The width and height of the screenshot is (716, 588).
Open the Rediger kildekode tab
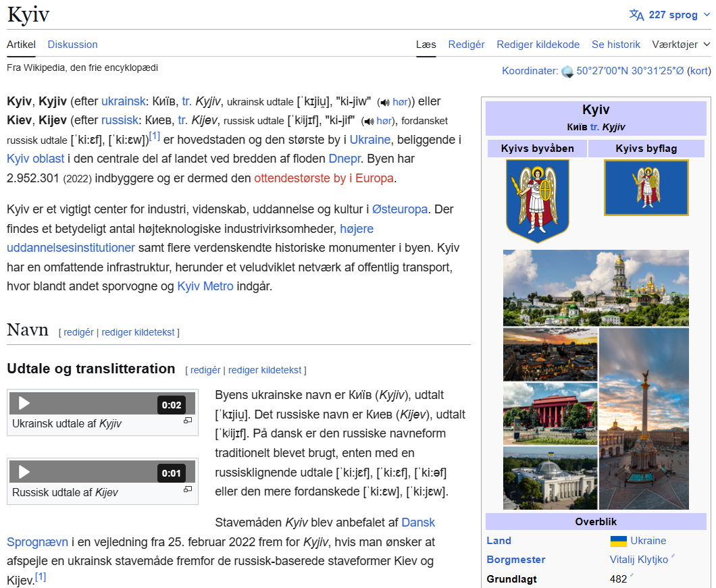click(538, 45)
